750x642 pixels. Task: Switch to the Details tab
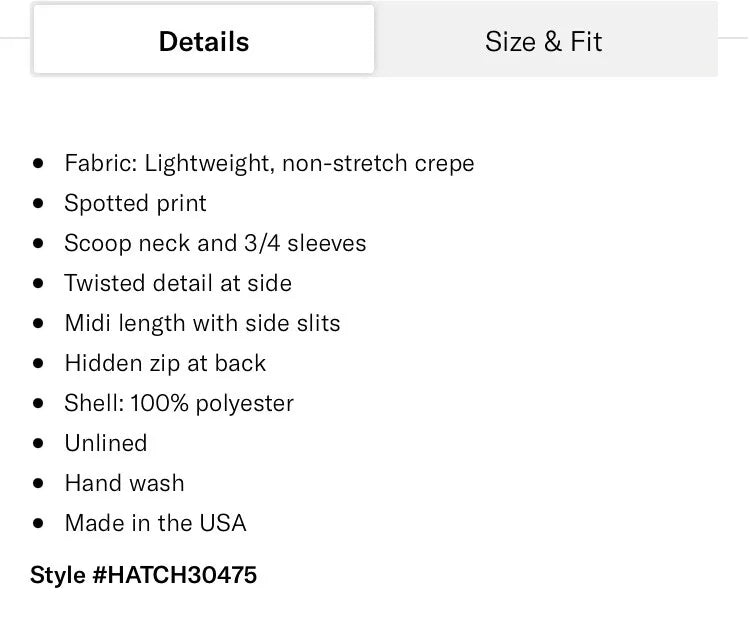[204, 41]
